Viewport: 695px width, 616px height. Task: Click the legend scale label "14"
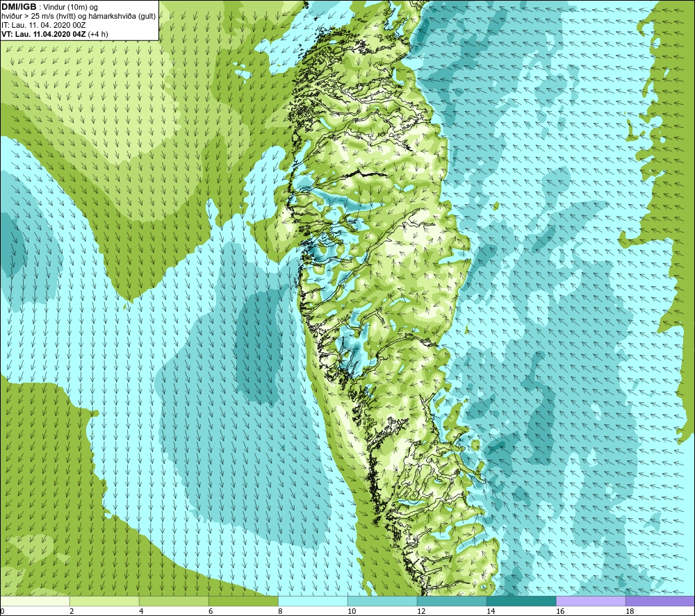click(491, 611)
